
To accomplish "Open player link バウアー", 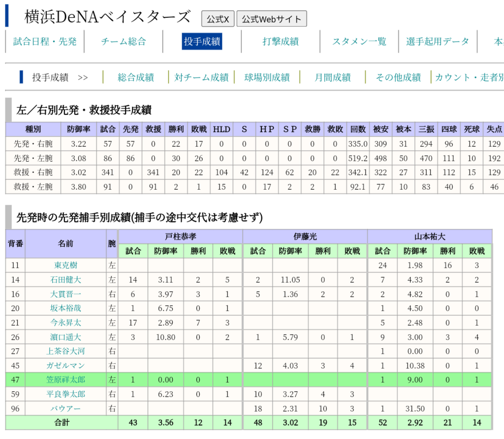I will 65,409.
